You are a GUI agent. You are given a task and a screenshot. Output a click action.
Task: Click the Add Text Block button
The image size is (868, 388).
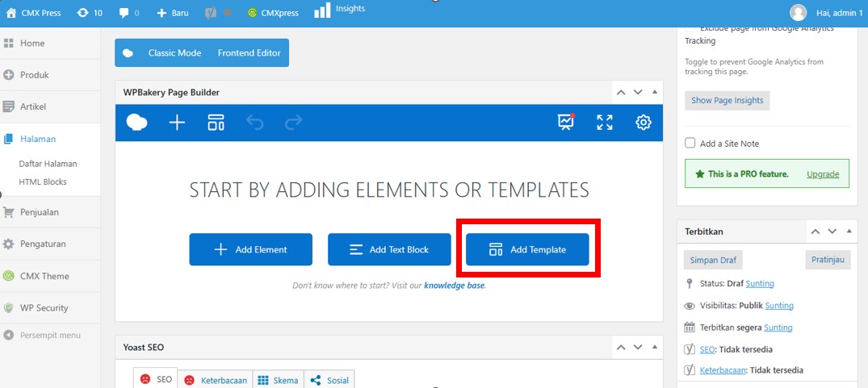(389, 249)
